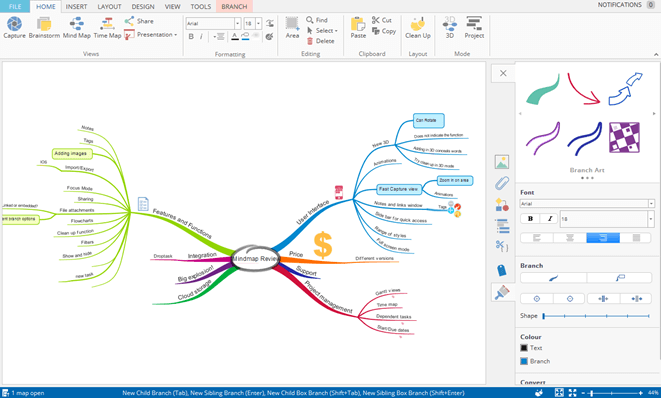
Task: Open Project mode
Action: pos(474,27)
